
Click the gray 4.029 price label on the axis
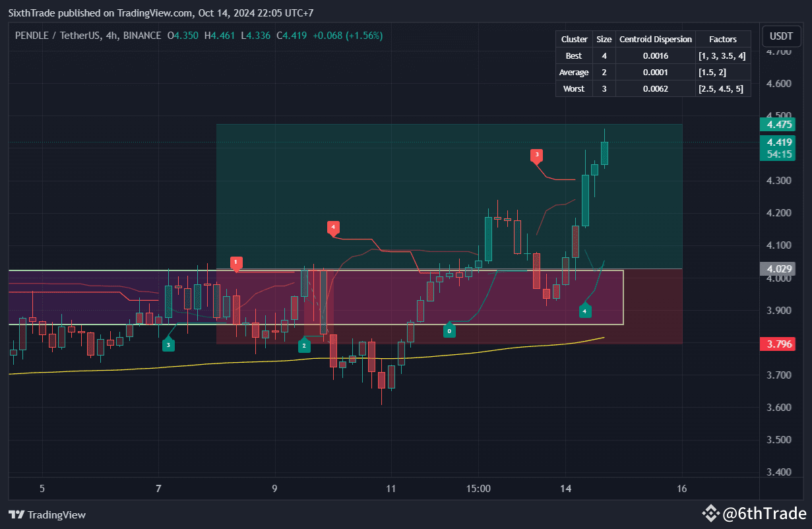click(x=778, y=268)
